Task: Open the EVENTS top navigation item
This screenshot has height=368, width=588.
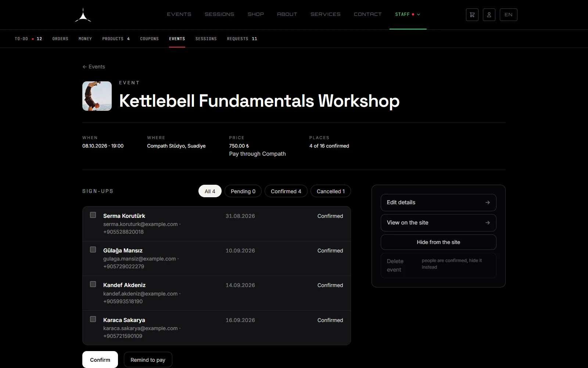Action: click(179, 14)
